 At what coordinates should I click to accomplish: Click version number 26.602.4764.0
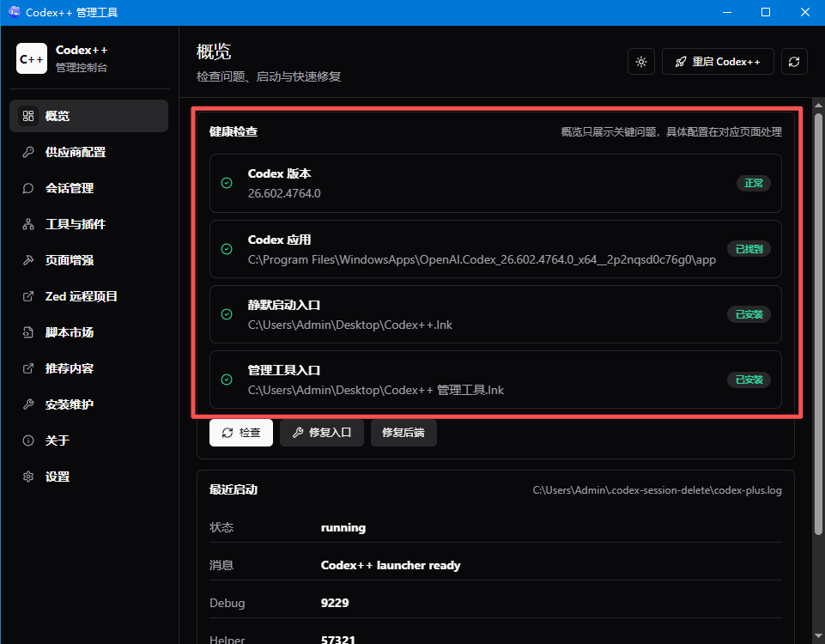pos(284,193)
